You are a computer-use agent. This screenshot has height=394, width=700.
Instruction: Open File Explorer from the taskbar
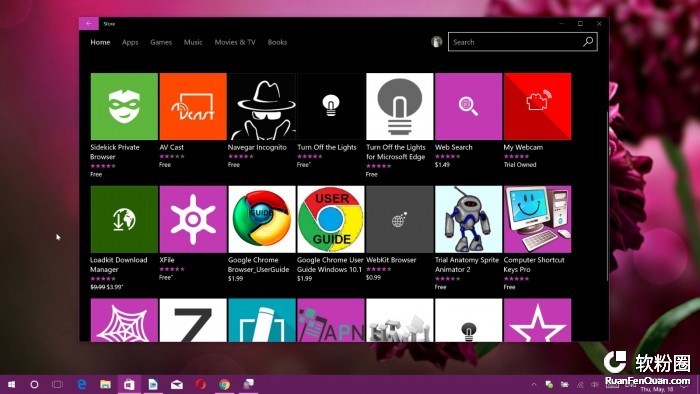[x=105, y=384]
